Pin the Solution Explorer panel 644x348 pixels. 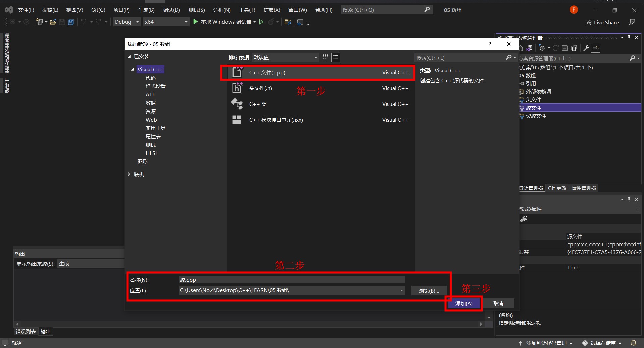[x=629, y=38]
